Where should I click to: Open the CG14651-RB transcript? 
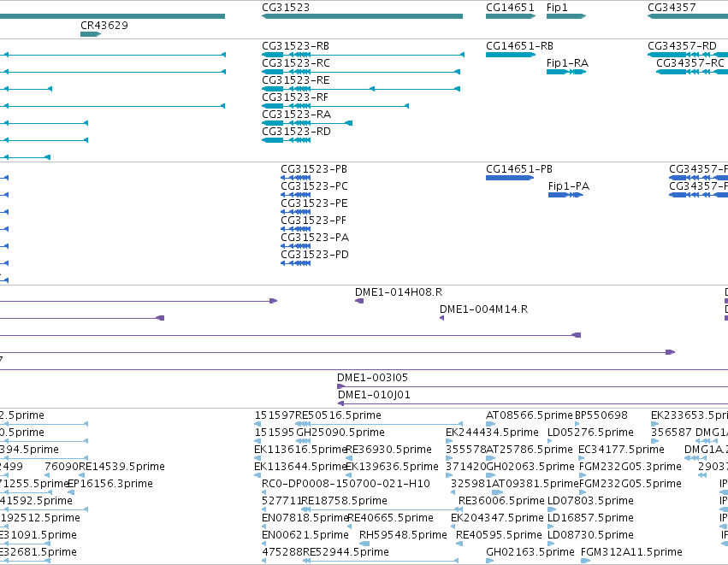click(511, 55)
